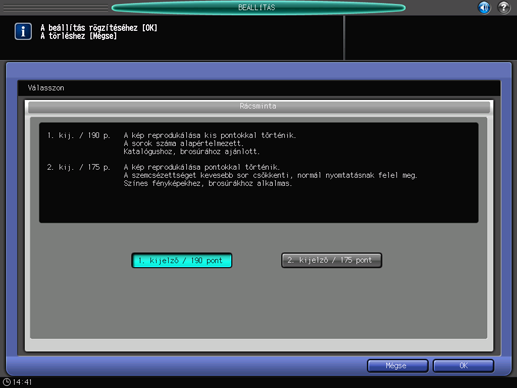Select 2. kijelző / 175 pont option

(x=331, y=260)
